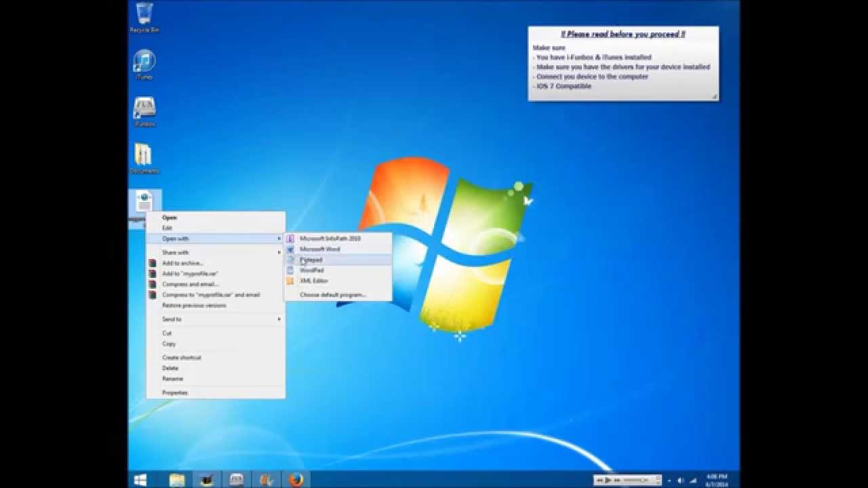Open File Explorer from the taskbar
This screenshot has width=868, height=488.
click(176, 480)
